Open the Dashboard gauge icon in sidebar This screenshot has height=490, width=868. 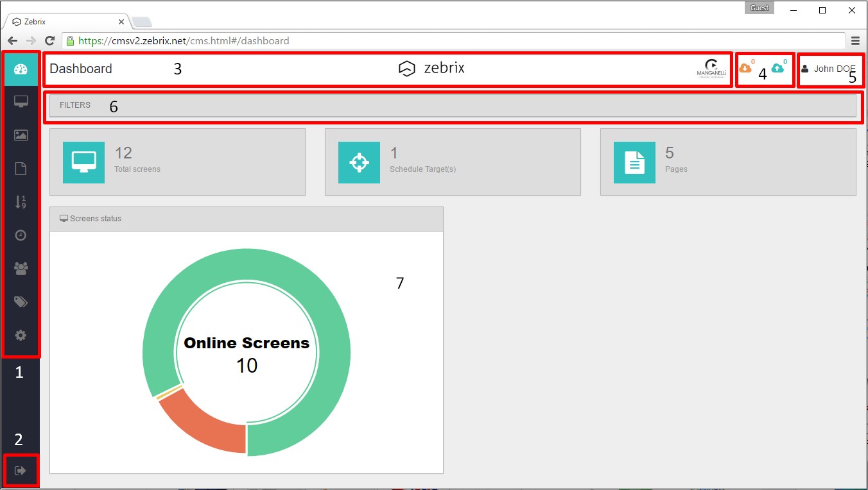21,69
